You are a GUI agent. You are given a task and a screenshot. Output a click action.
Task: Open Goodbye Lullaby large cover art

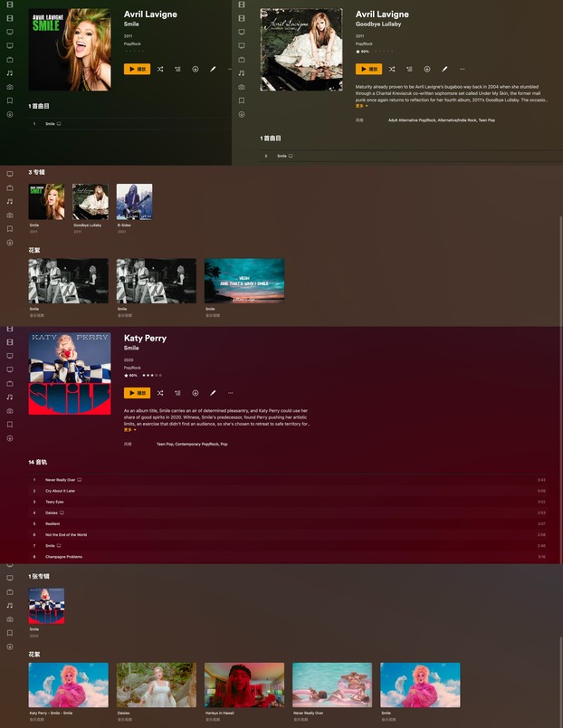pyautogui.click(x=301, y=50)
